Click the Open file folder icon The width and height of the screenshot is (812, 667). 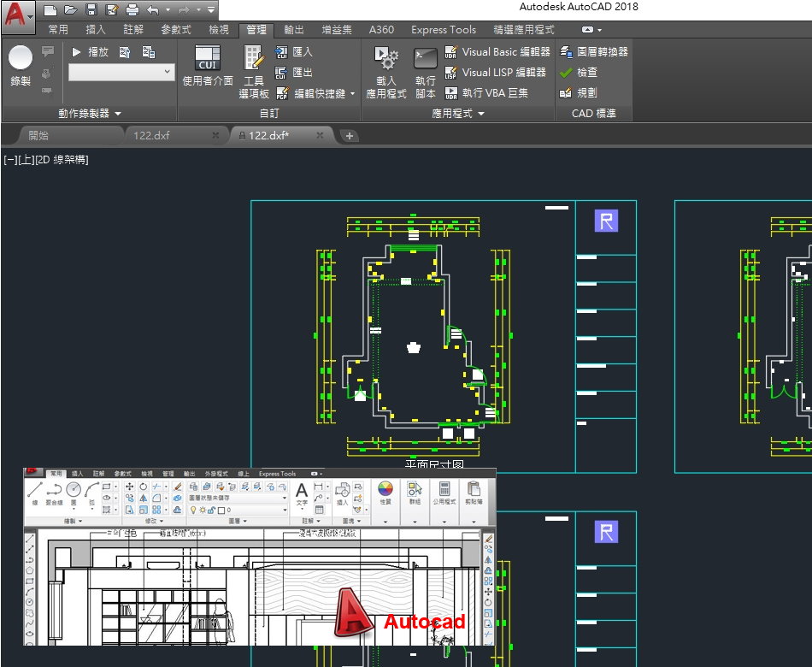point(70,9)
